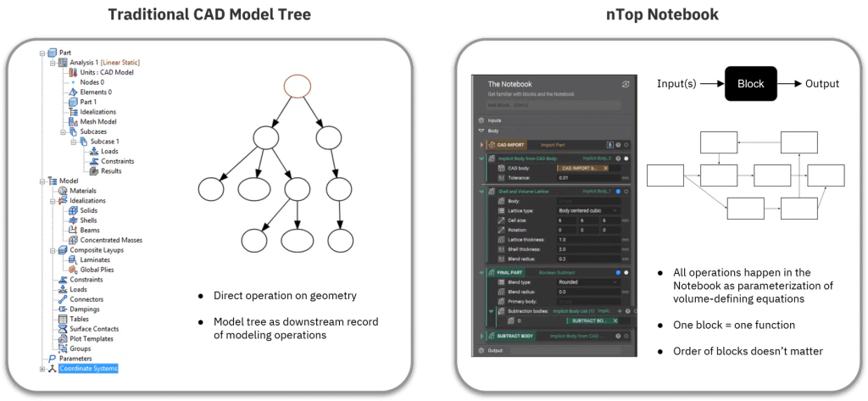Click the refresh icon beside The Notebook title
Screen dimensions: 868x401
pos(626,84)
